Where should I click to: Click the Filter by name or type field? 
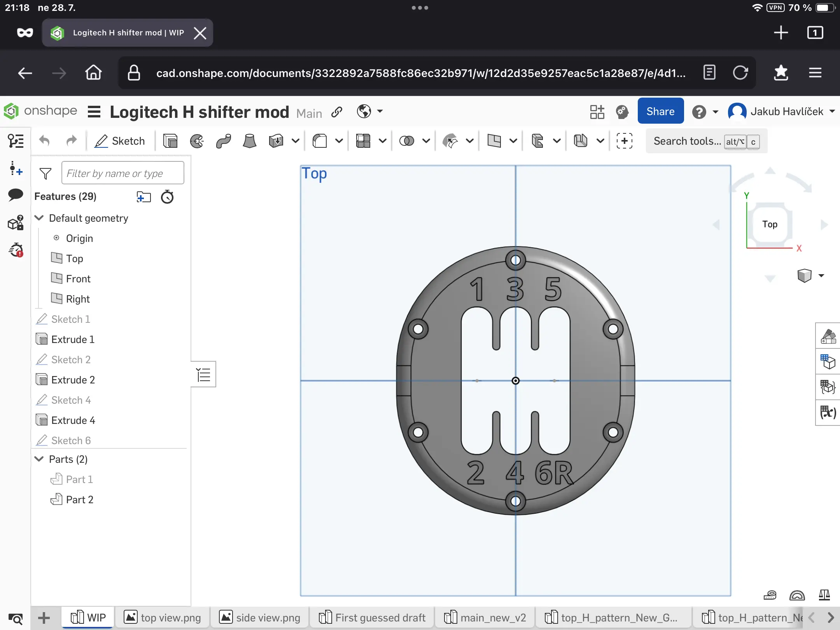[x=123, y=173]
